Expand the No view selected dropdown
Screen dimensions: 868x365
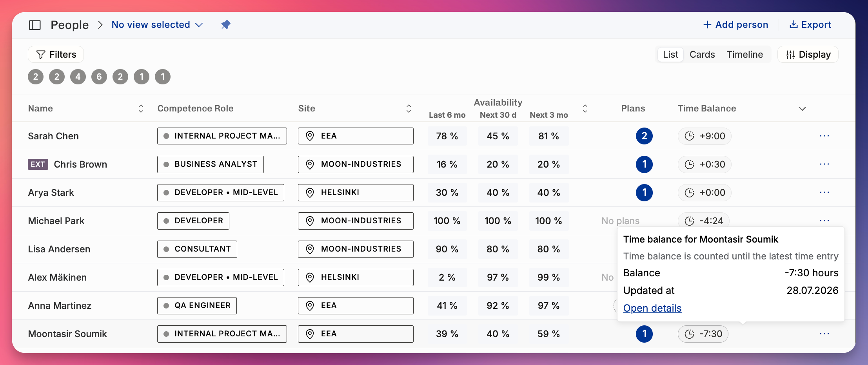(157, 25)
